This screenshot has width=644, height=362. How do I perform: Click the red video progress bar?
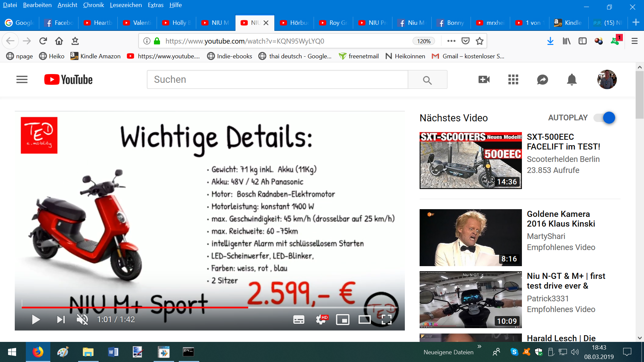pos(134,307)
